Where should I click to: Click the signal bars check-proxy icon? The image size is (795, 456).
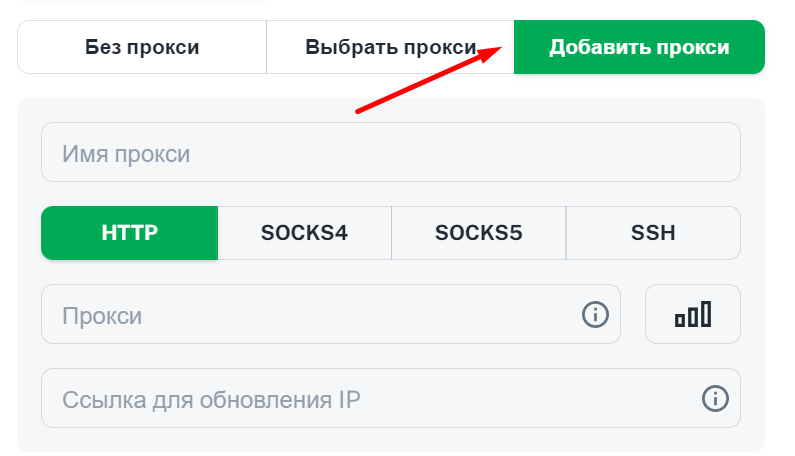click(x=693, y=314)
